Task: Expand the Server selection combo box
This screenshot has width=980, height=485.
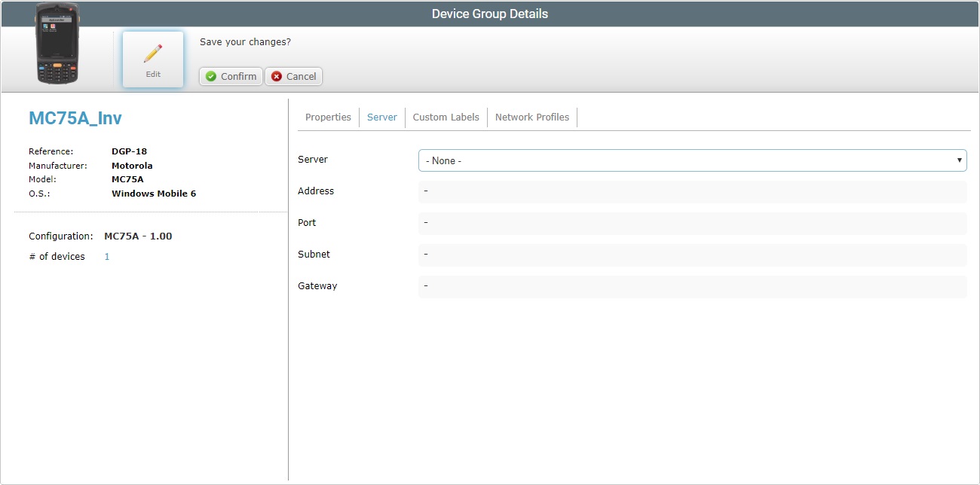Action: coord(692,160)
